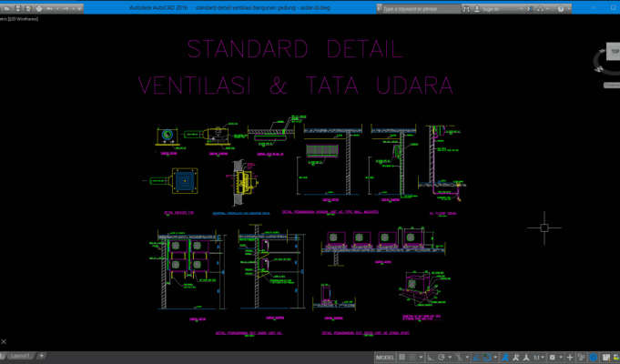The height and width of the screenshot is (364, 620).
Task: Select the STANDARD DETAIL title text
Action: (x=295, y=49)
